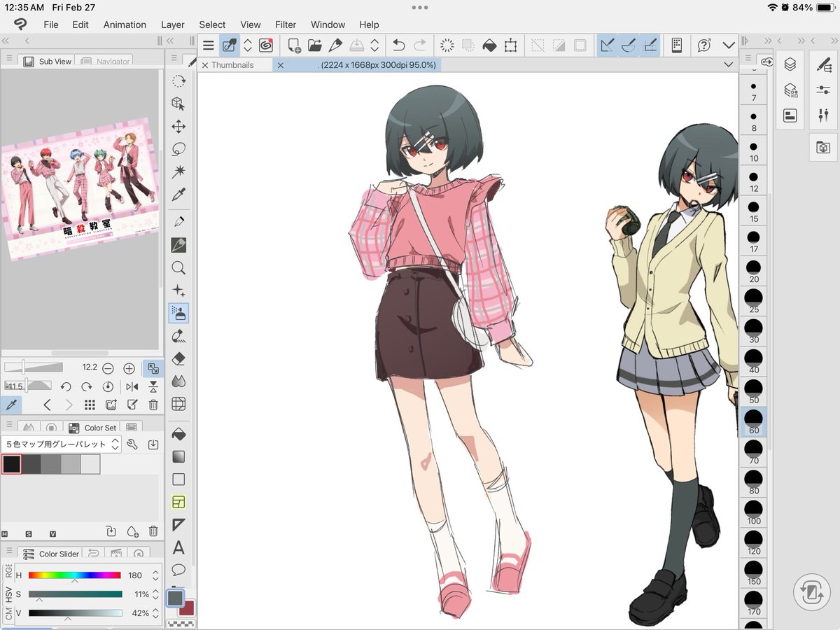The image size is (840, 630).
Task: Toggle Snap to Grid in command bar
Action: 650,45
